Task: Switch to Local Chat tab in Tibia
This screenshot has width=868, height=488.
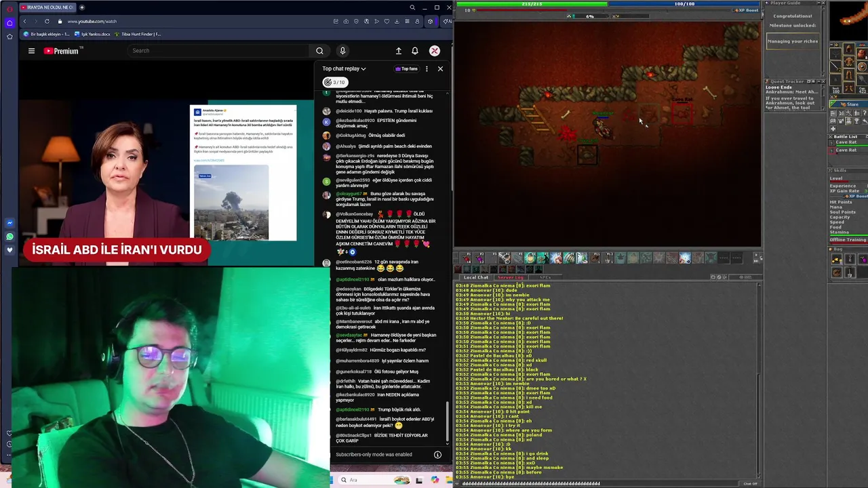Action: tap(475, 277)
